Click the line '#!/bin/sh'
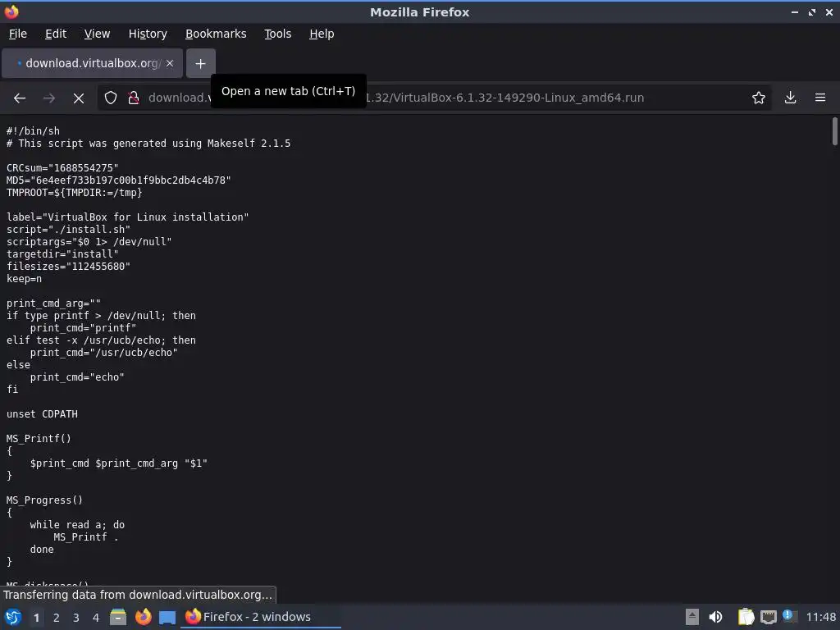This screenshot has height=630, width=840. pos(33,131)
